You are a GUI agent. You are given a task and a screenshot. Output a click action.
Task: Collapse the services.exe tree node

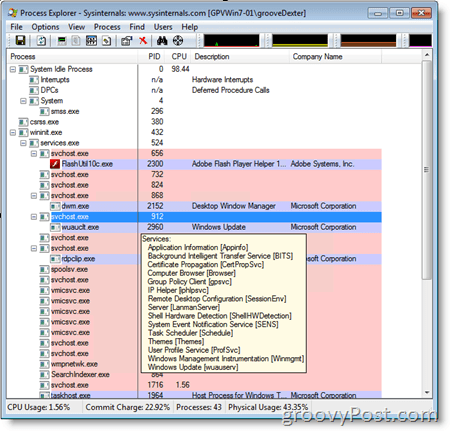coord(23,143)
